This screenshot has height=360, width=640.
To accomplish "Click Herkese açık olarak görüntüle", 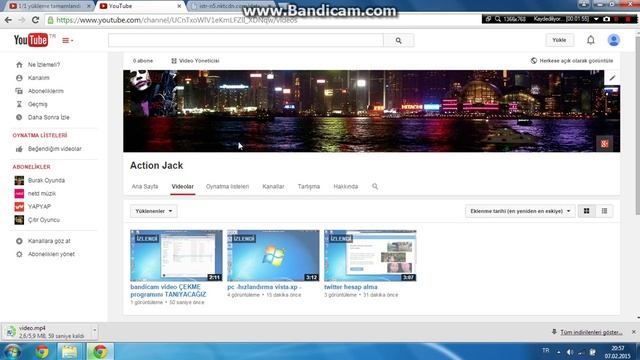I will [572, 61].
